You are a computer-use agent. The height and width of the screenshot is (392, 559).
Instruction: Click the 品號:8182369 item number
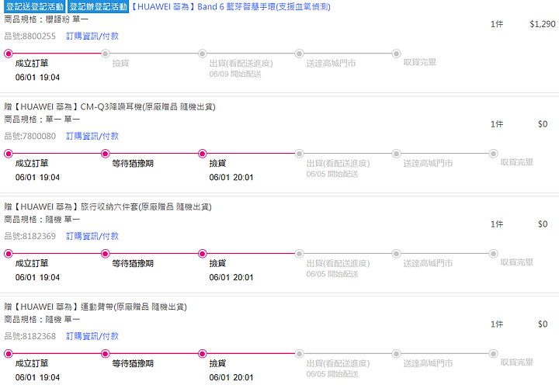[30, 236]
